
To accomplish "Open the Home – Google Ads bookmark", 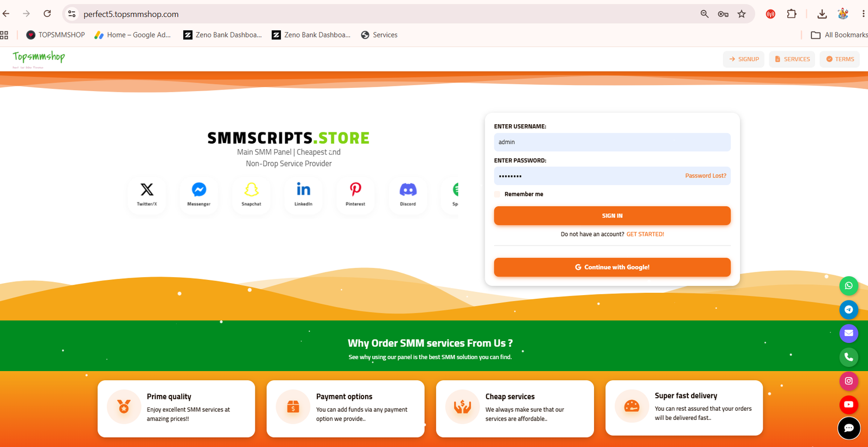I will pos(133,35).
